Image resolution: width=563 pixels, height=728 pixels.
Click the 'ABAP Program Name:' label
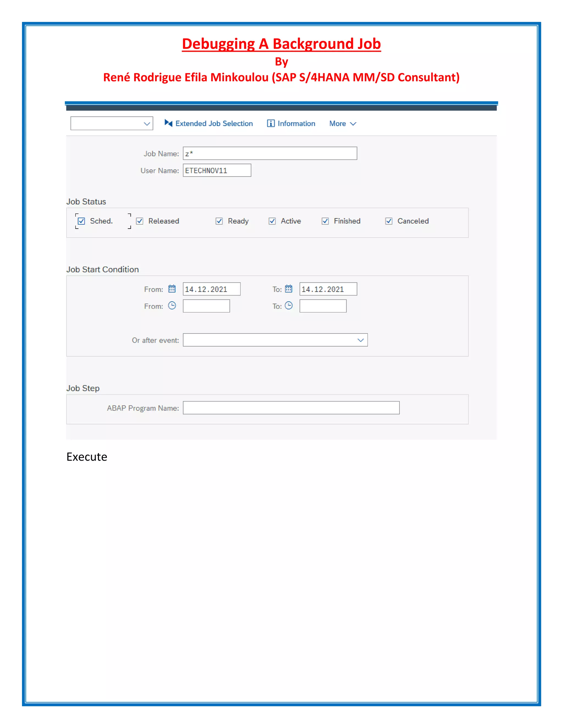[143, 408]
